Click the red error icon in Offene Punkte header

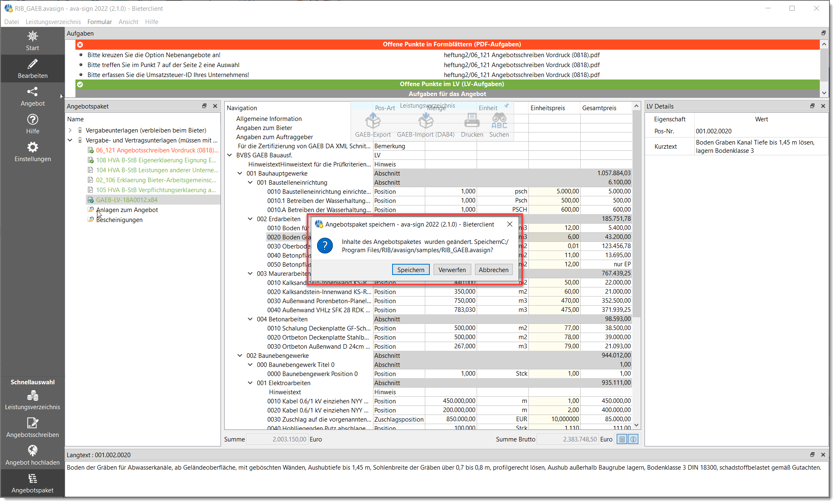pyautogui.click(x=80, y=44)
